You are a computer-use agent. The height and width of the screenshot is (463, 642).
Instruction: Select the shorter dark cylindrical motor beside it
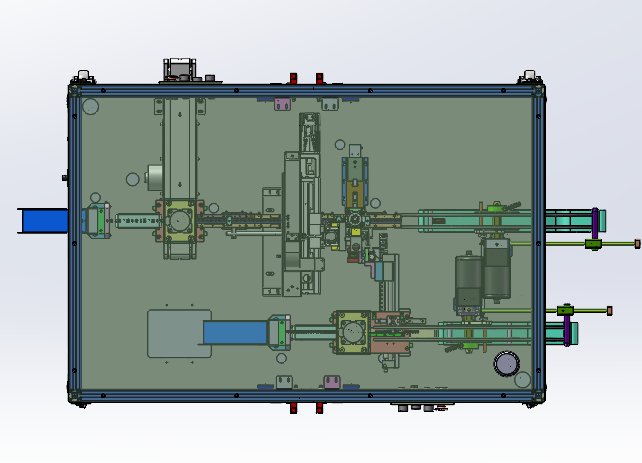pyautogui.click(x=468, y=281)
